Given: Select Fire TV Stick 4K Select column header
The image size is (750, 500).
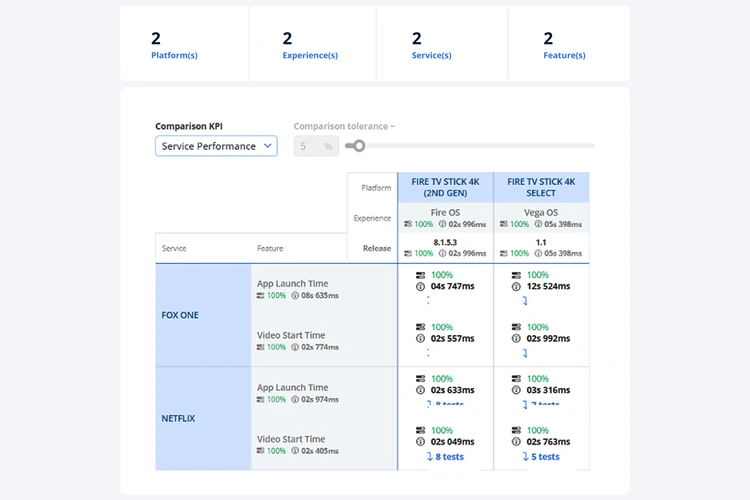Looking at the screenshot, I should (541, 187).
